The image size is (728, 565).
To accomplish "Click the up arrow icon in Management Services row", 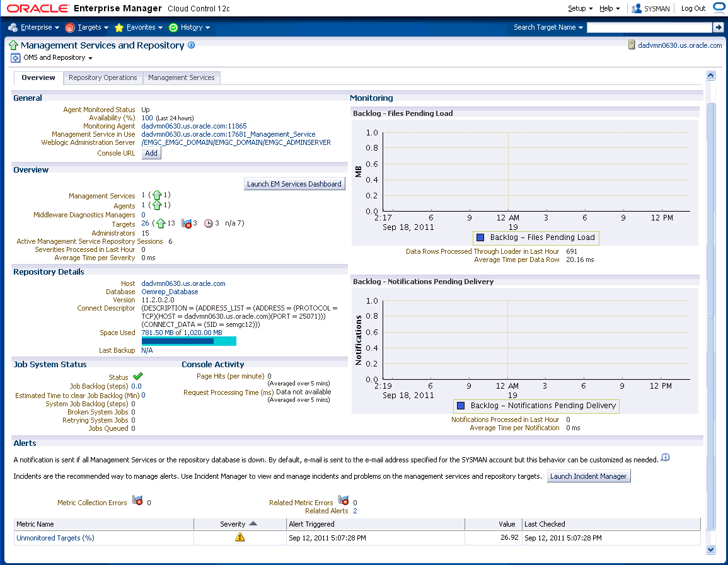I will 157,195.
